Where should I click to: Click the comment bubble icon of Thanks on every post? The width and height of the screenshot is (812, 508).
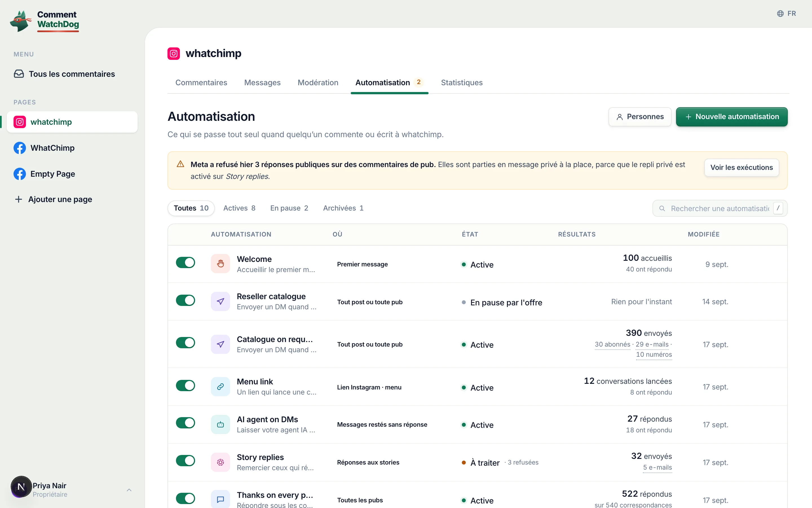tap(220, 500)
